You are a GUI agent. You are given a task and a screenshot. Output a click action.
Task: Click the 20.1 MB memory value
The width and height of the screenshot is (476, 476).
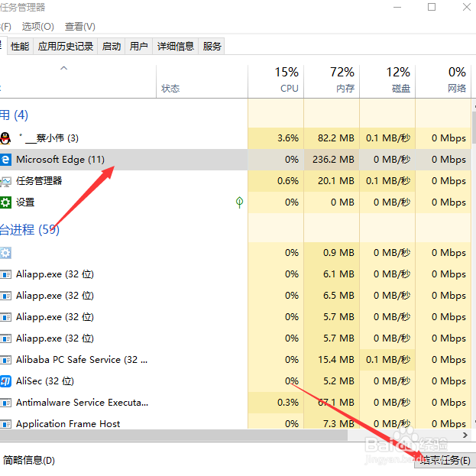point(336,181)
